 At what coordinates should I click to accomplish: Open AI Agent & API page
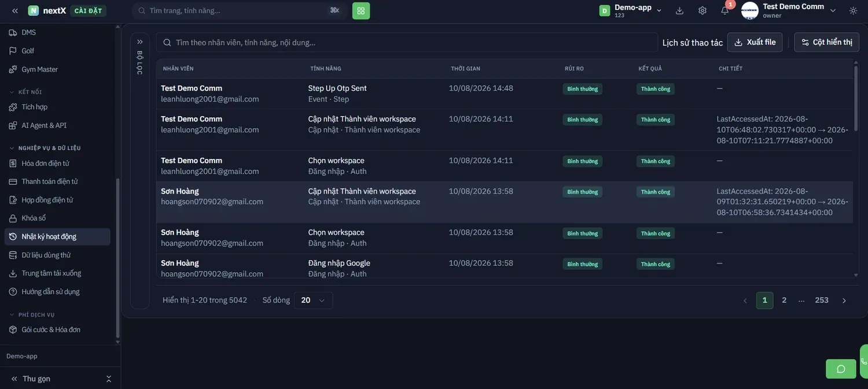[x=57, y=125]
